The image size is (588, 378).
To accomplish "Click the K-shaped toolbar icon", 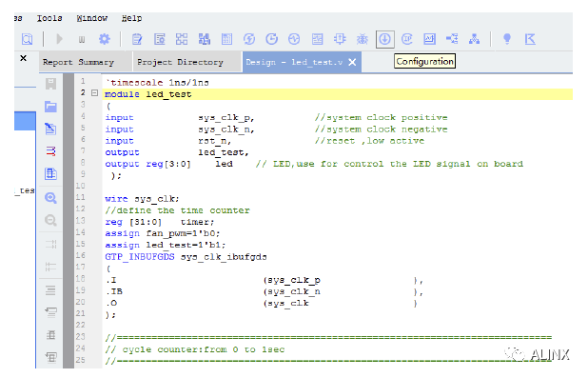I will 530,39.
